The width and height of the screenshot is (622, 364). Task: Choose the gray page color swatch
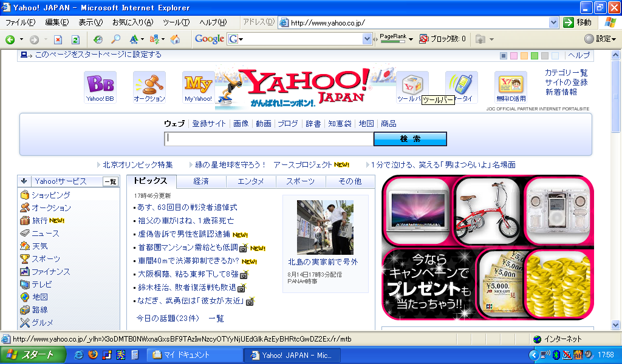point(545,56)
